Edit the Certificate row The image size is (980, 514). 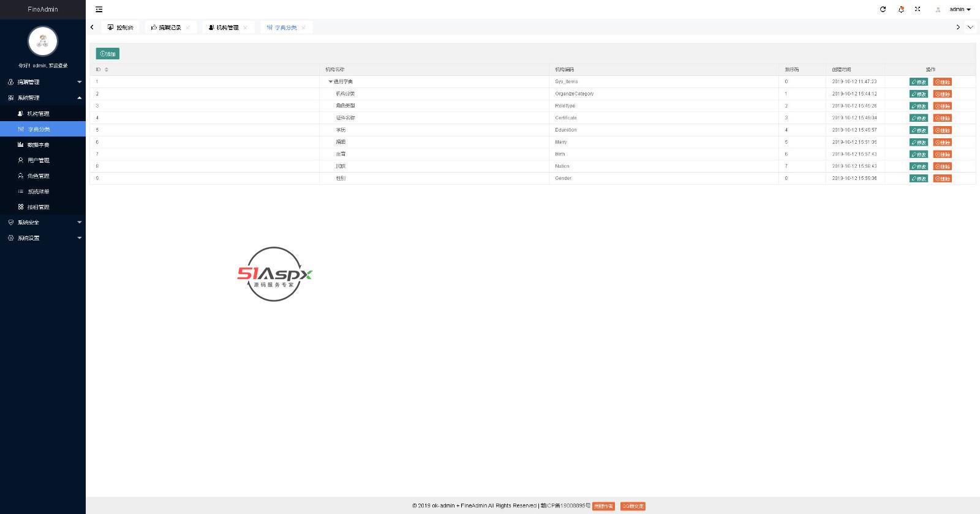click(x=919, y=118)
